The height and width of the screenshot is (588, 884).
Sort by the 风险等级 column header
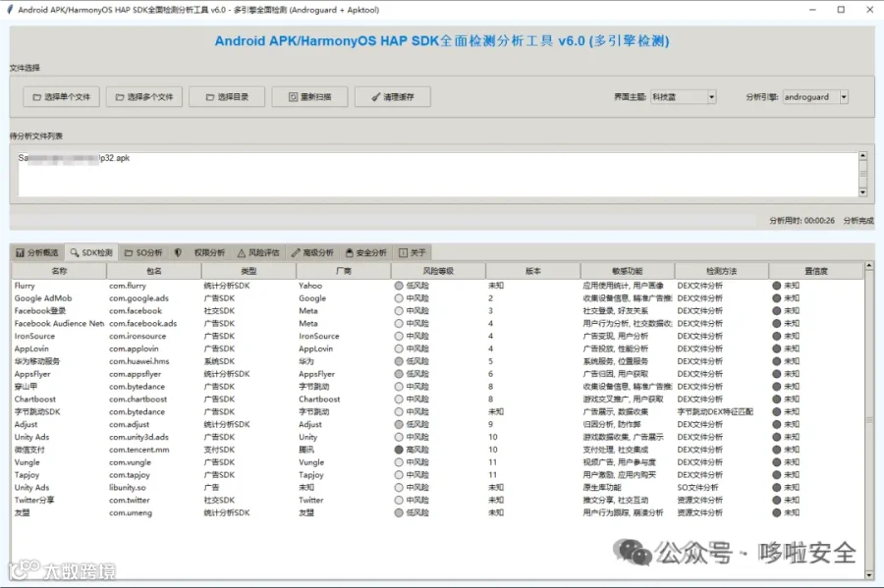click(438, 271)
